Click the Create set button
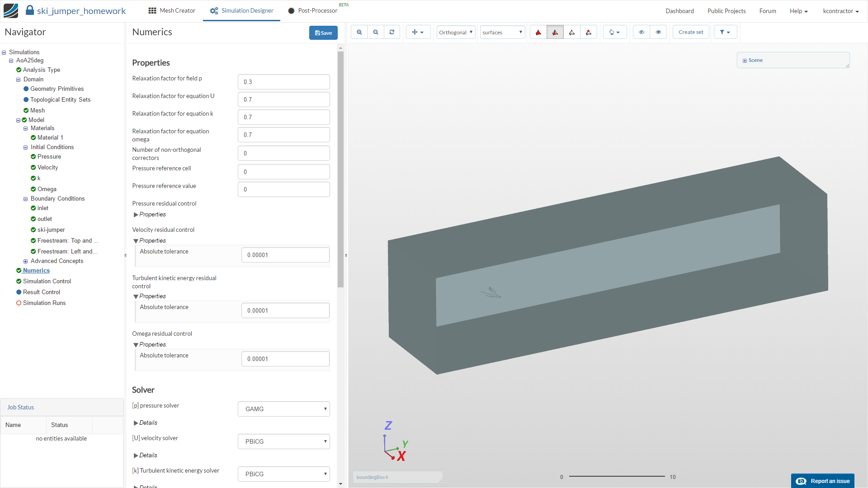Screen dimensions: 868x488 click(691, 32)
